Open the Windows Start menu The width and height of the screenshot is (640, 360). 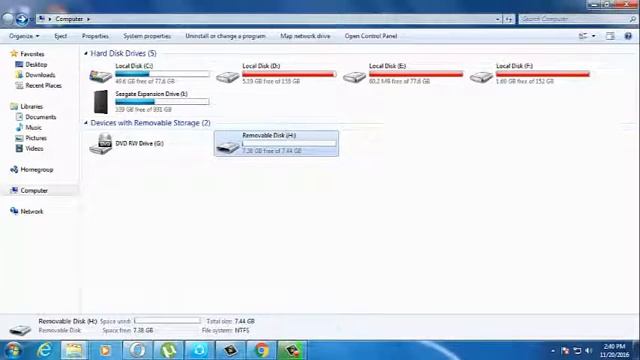click(x=13, y=350)
